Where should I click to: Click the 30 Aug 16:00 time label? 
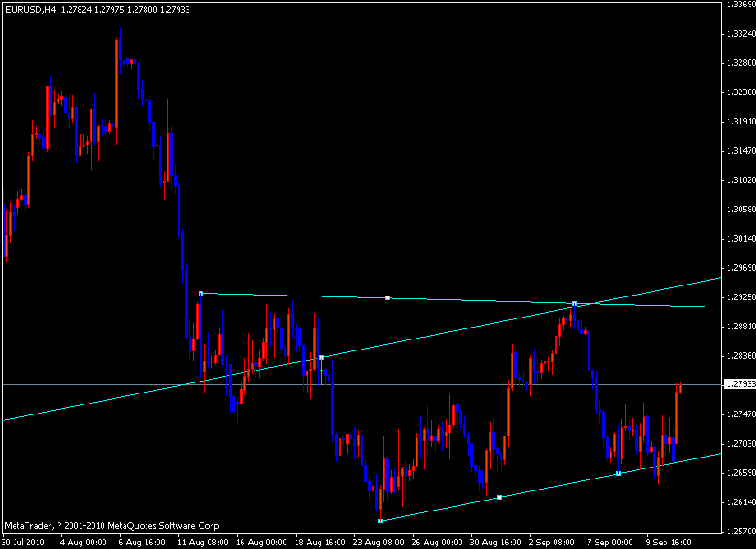(x=496, y=543)
